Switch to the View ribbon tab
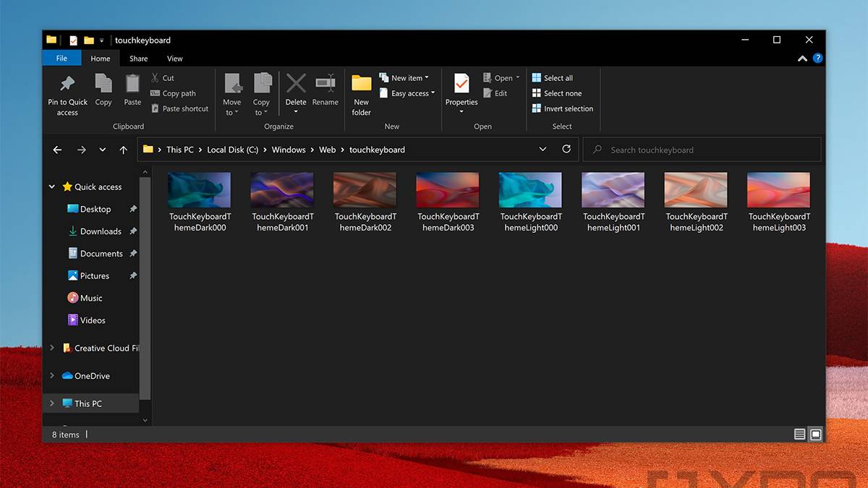Screen dimensions: 868x488 click(175, 59)
